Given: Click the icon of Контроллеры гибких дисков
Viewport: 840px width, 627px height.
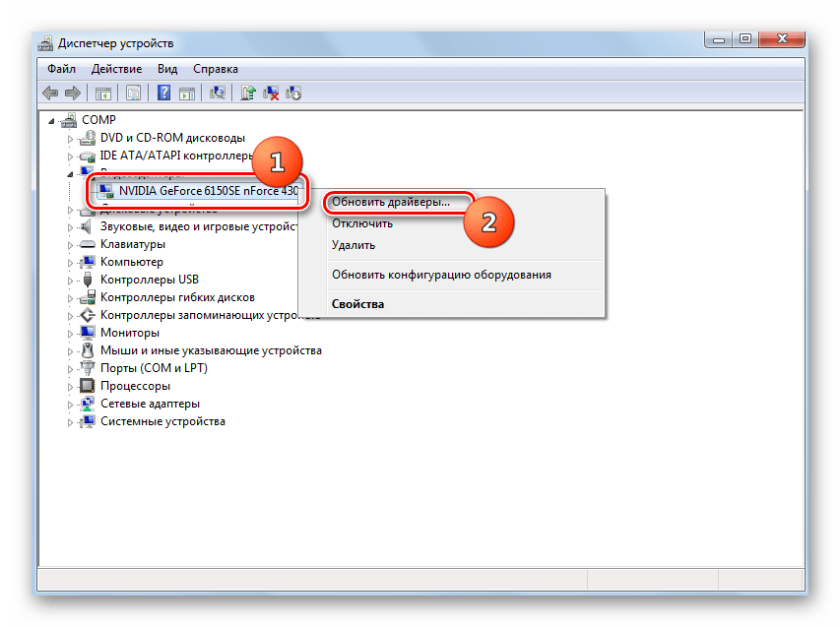Looking at the screenshot, I should coord(87,297).
